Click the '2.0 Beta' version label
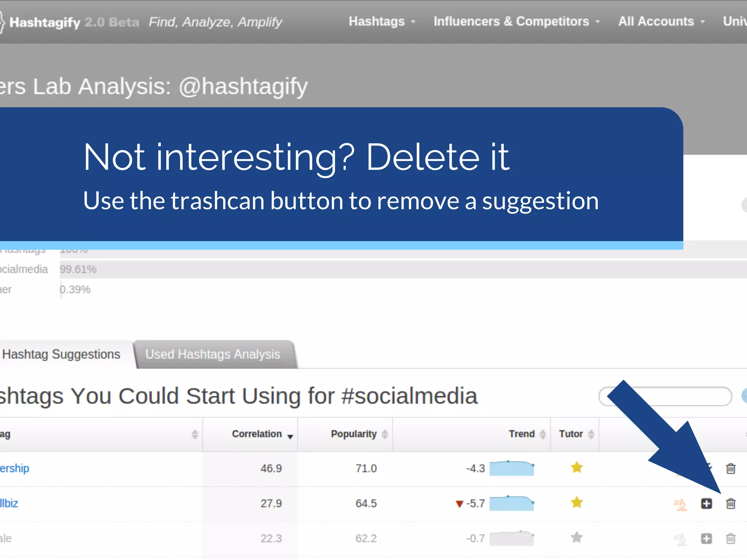747x560 pixels. pos(112,22)
